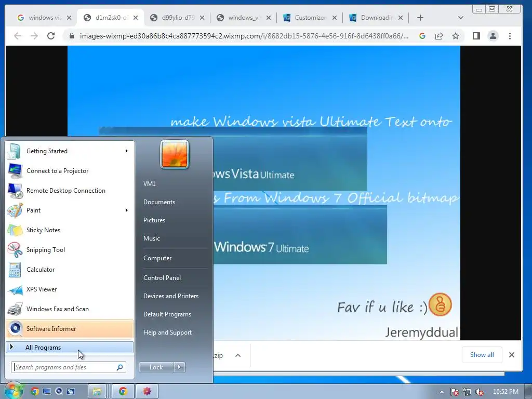532x399 pixels.
Task: Click the active Chrome taskbar button
Action: 123,392
